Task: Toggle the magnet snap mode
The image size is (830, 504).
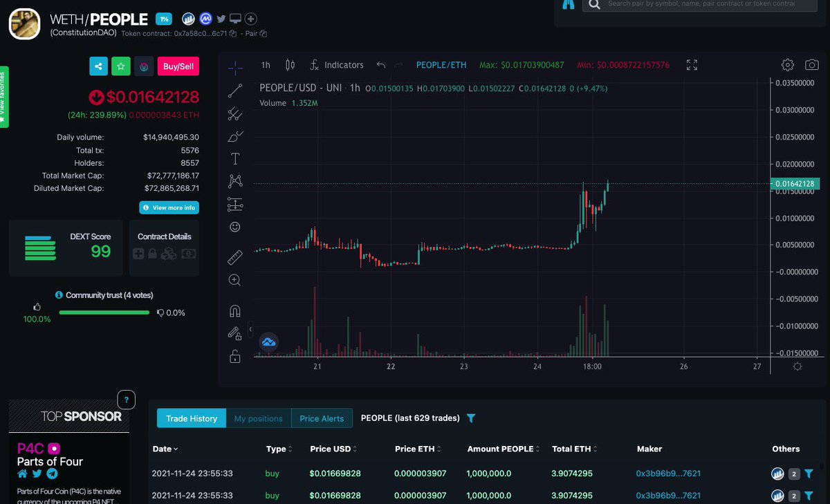Action: coord(235,311)
